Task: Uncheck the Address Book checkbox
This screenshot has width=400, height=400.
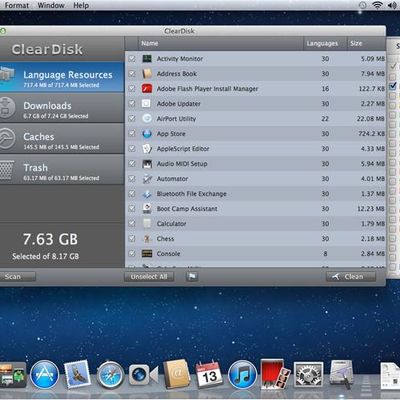Action: (x=132, y=74)
